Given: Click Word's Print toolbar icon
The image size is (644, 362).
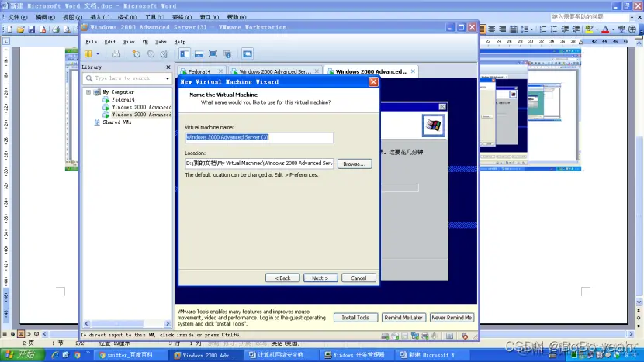Looking at the screenshot, I should click(x=56, y=29).
